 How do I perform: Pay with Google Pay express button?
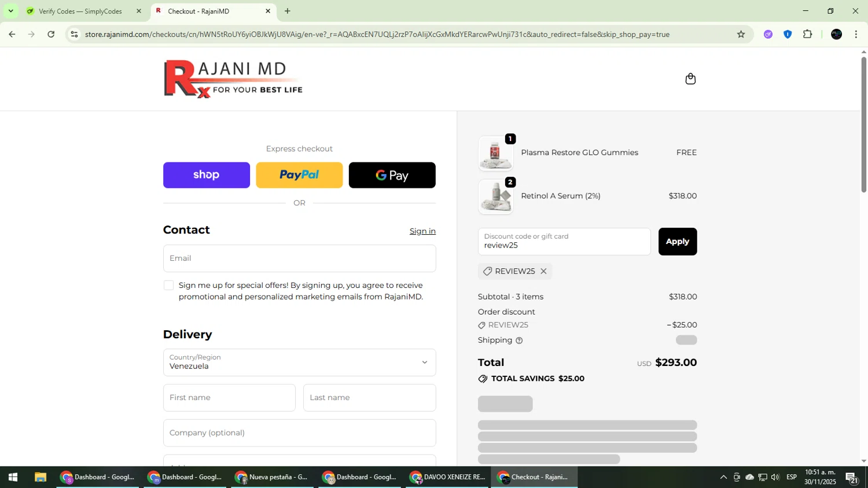[x=392, y=175]
